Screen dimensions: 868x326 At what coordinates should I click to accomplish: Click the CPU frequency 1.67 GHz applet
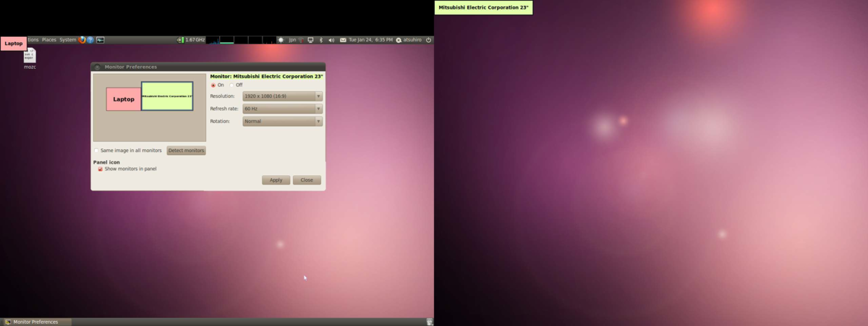tap(192, 40)
